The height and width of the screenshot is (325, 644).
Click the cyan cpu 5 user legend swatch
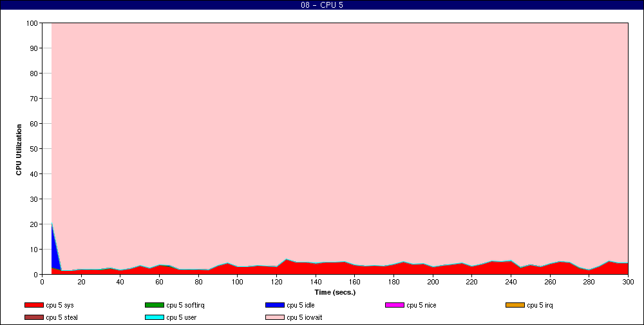tap(155, 318)
